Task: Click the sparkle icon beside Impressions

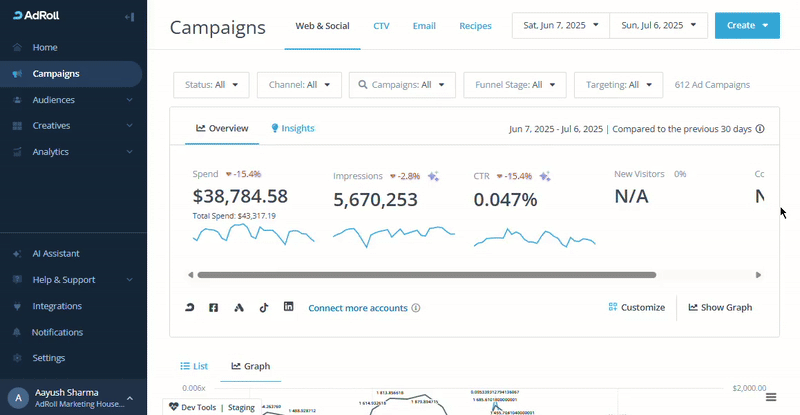Action: [433, 176]
